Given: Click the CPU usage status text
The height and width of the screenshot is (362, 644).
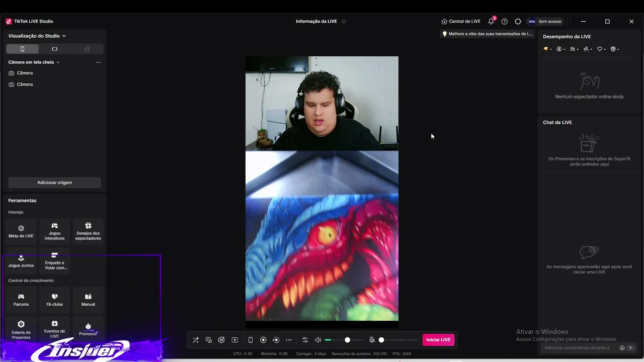Looking at the screenshot, I should (243, 354).
